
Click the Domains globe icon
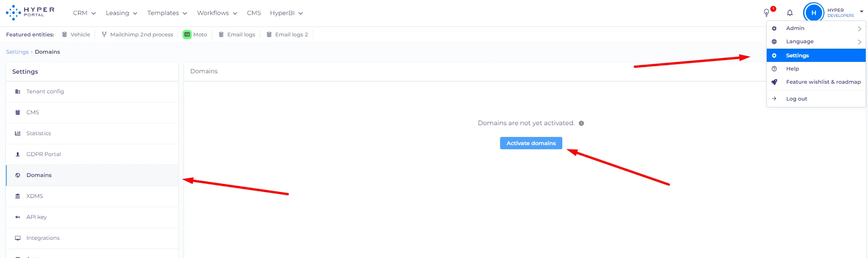(x=18, y=175)
